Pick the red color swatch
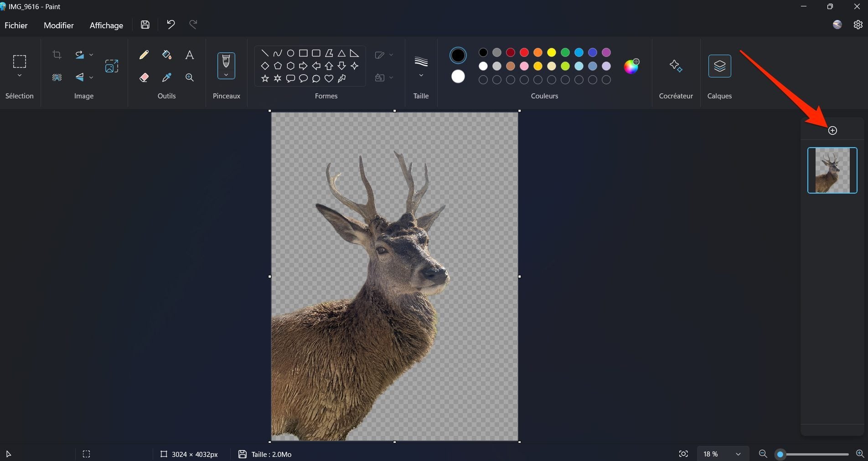Viewport: 868px width, 461px height. [x=524, y=52]
